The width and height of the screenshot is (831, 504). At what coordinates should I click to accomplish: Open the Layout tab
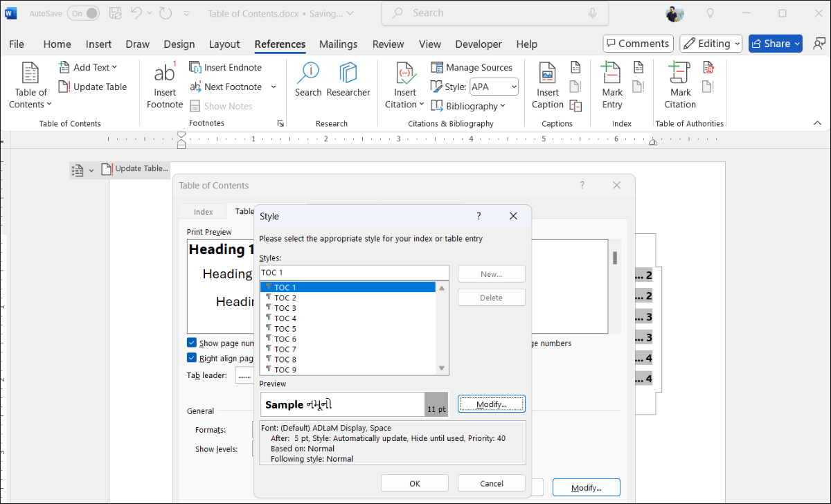click(224, 44)
